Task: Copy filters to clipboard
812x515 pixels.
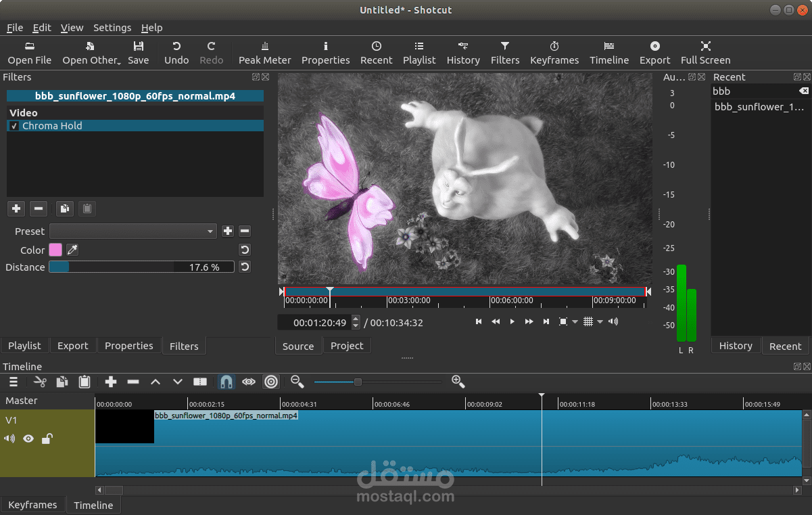Action: [x=65, y=208]
